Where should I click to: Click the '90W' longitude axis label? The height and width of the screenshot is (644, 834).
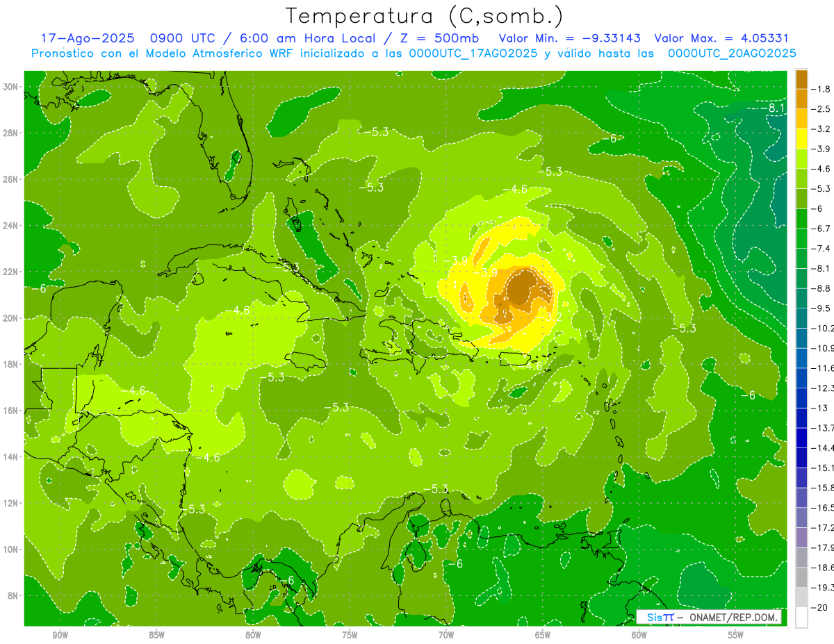(60, 635)
